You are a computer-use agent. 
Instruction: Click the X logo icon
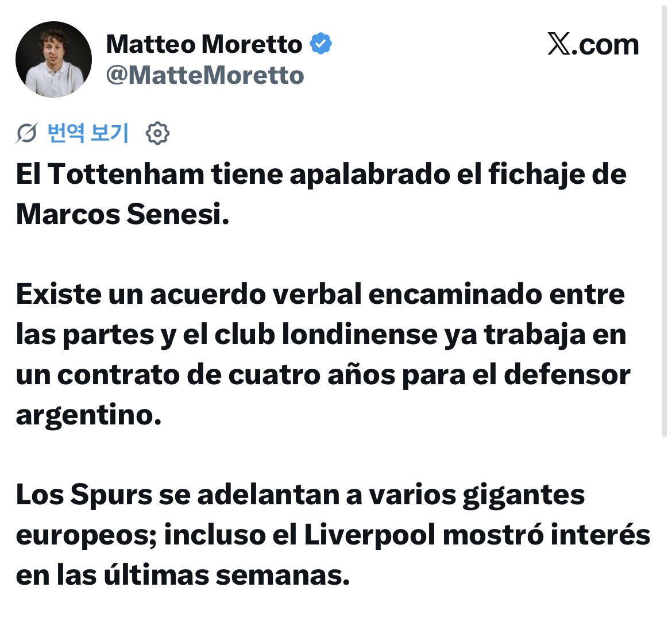[x=559, y=44]
